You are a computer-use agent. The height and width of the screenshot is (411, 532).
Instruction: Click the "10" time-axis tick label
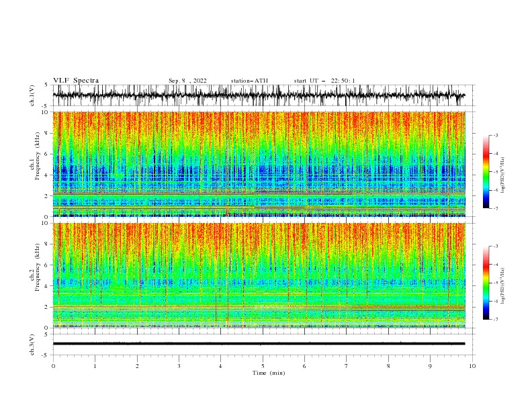pyautogui.click(x=472, y=366)
